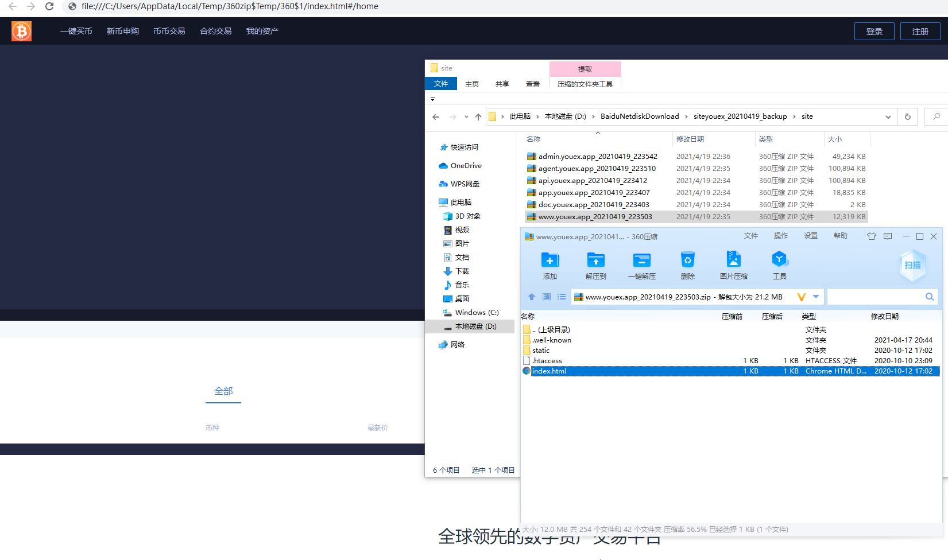
Task: Open the 查看 tab in Explorer ribbon
Action: pos(533,84)
